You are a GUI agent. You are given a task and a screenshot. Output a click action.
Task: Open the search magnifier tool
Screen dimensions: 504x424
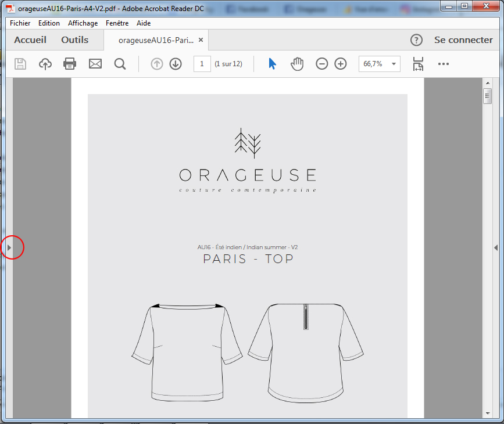click(120, 64)
